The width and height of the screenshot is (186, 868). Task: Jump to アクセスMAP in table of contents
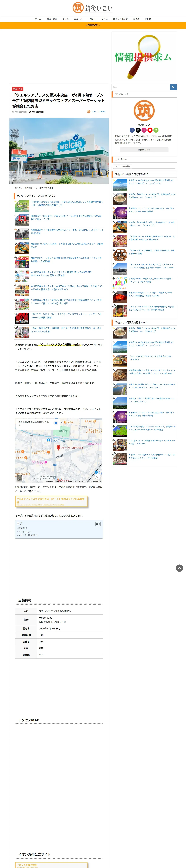tap(25, 532)
